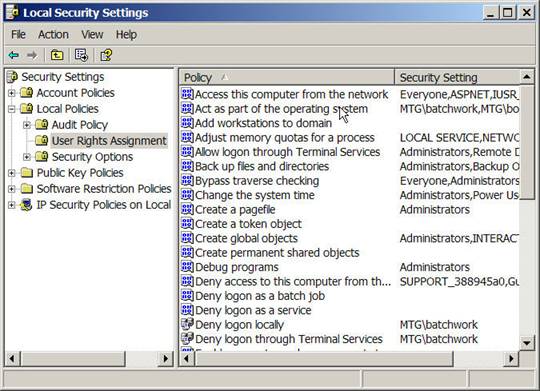Select Deny access to this computer policy
540x391 pixels.
293,281
